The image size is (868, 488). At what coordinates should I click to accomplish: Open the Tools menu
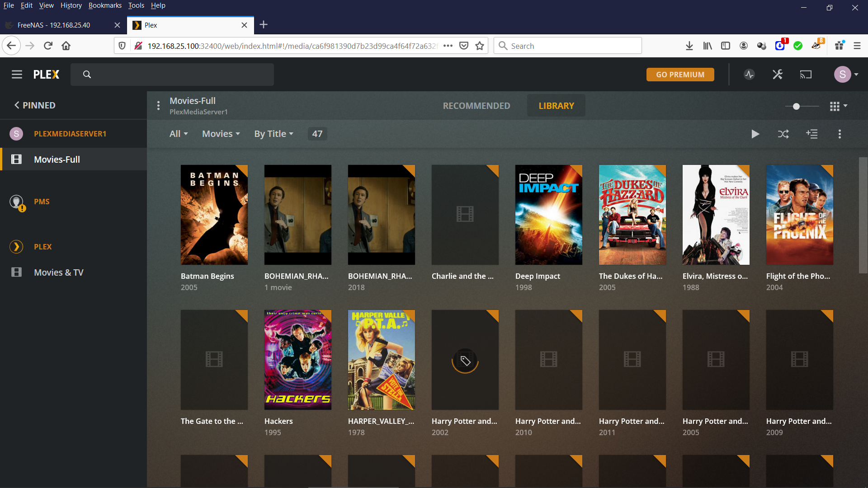point(136,5)
